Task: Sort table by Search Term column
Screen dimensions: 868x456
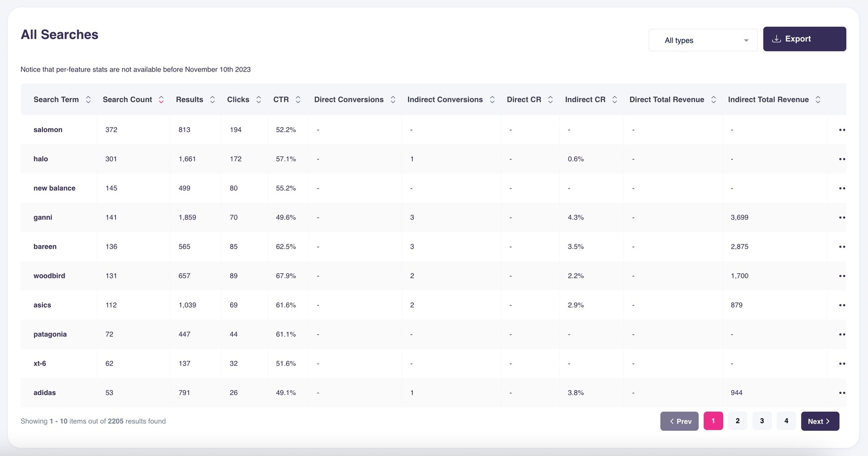Action: [x=88, y=100]
